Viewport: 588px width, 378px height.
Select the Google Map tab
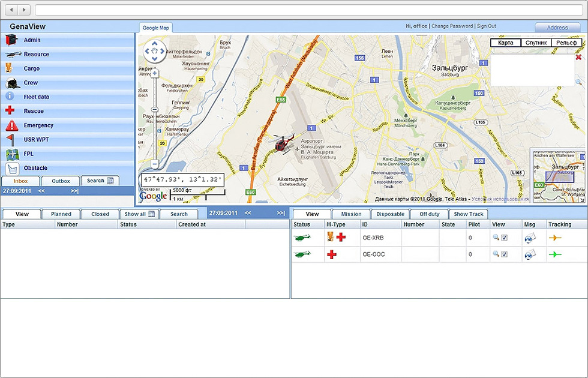[x=155, y=28]
